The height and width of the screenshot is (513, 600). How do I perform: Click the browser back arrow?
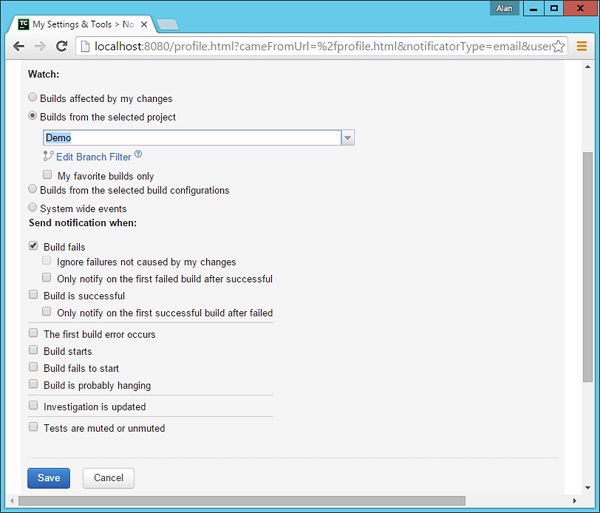(x=18, y=46)
